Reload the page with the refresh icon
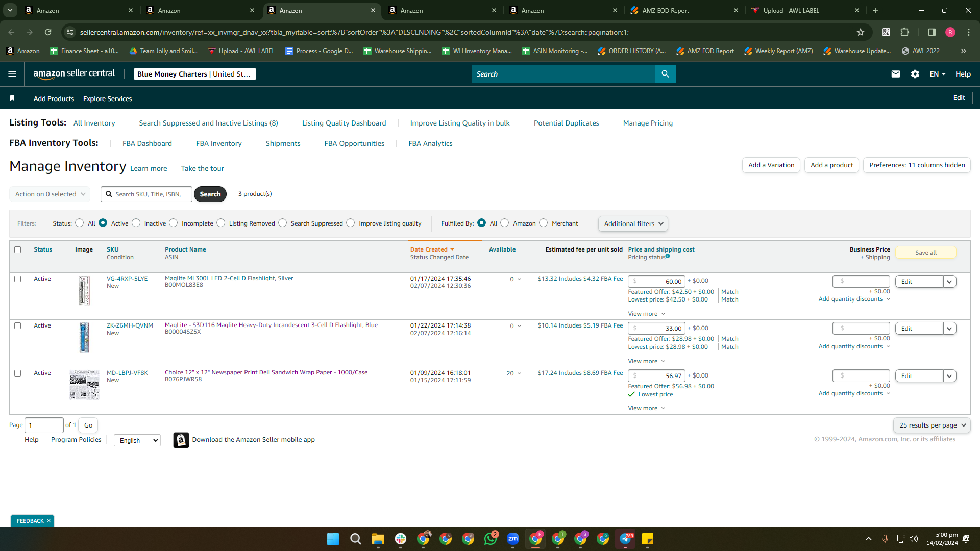The width and height of the screenshot is (980, 551). [48, 32]
